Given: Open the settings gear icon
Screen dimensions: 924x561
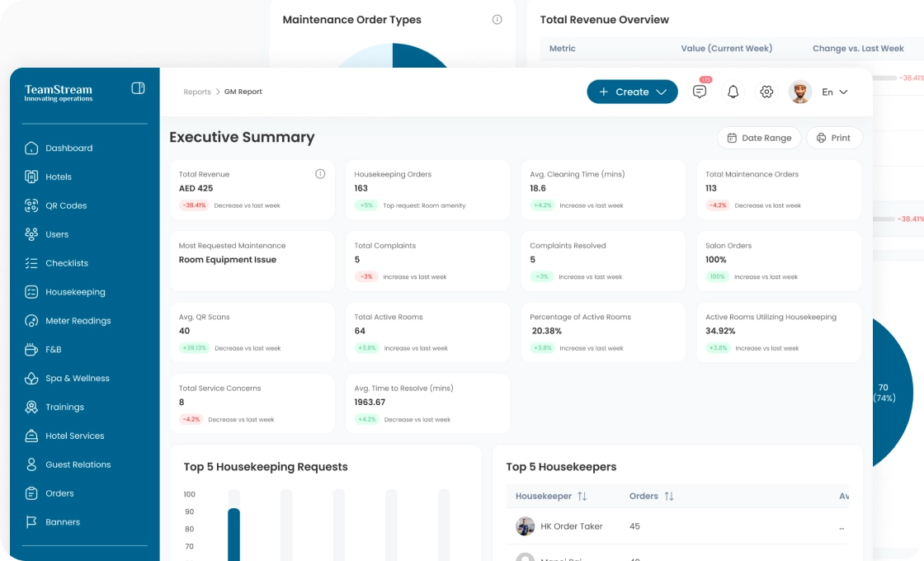Looking at the screenshot, I should (x=766, y=92).
